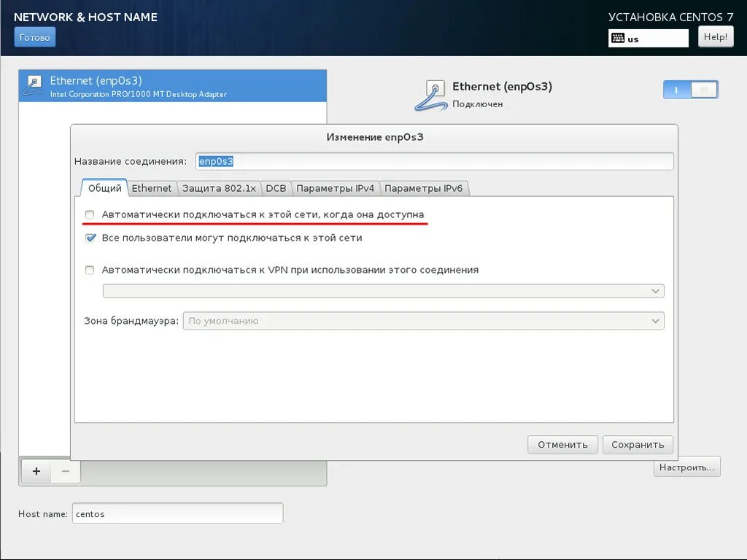Enable automatic connection when network is available
Viewport: 747px width, 560px height.
pos(90,215)
